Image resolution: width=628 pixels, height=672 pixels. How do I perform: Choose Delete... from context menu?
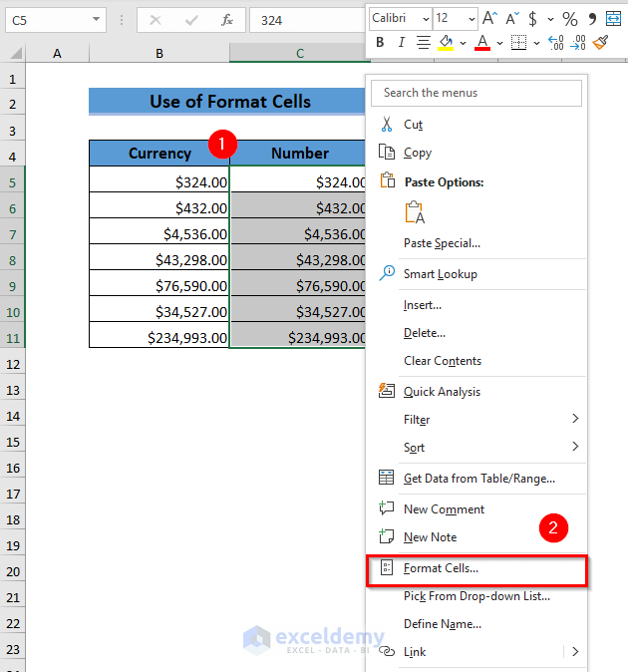(476, 333)
